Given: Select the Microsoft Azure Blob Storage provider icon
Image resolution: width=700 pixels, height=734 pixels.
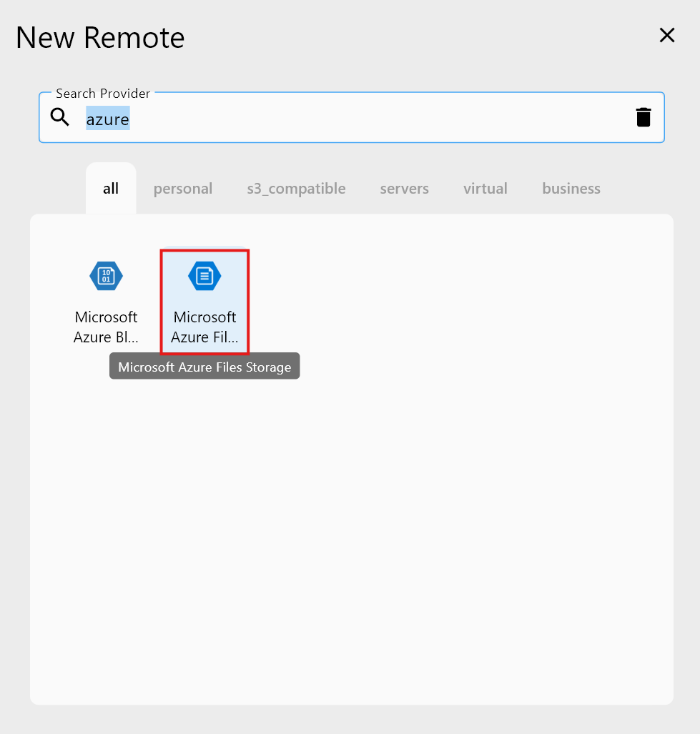Looking at the screenshot, I should [x=106, y=300].
